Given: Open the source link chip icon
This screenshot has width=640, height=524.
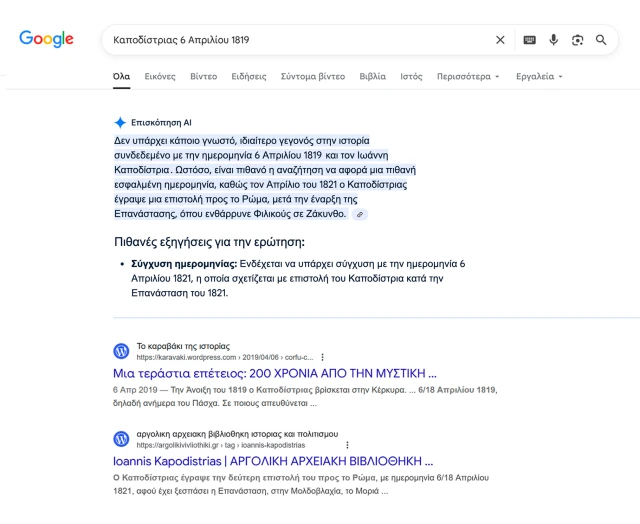Looking at the screenshot, I should (360, 214).
